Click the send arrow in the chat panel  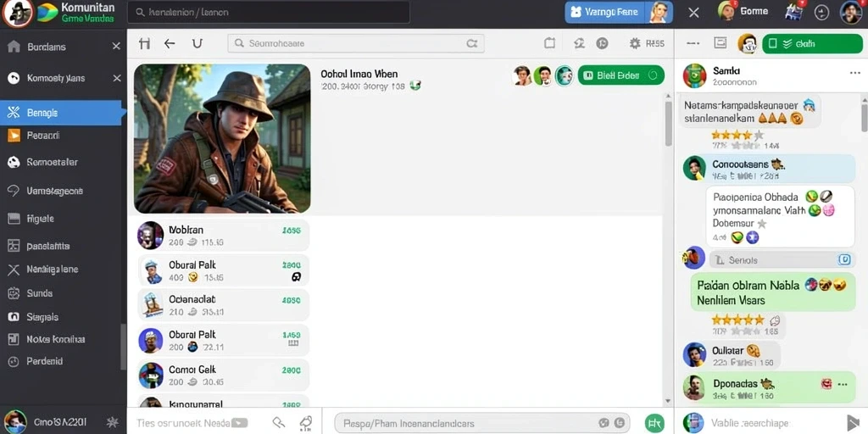(x=853, y=422)
